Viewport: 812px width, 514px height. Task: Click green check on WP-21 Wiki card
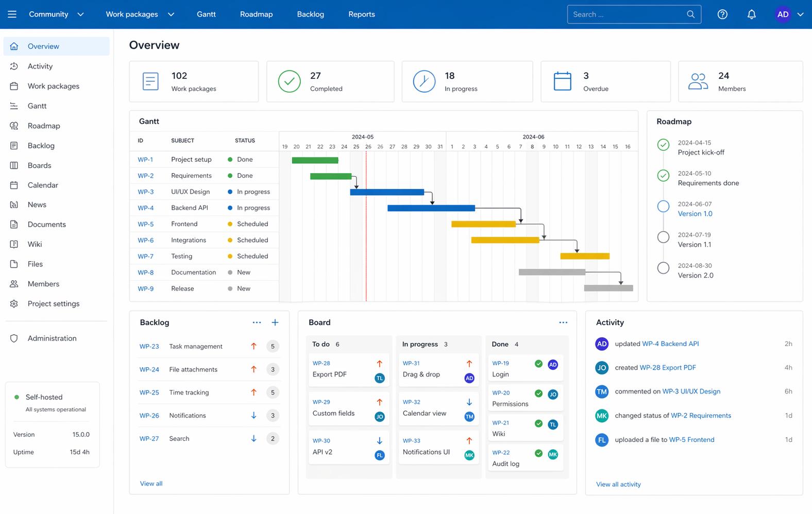(538, 423)
